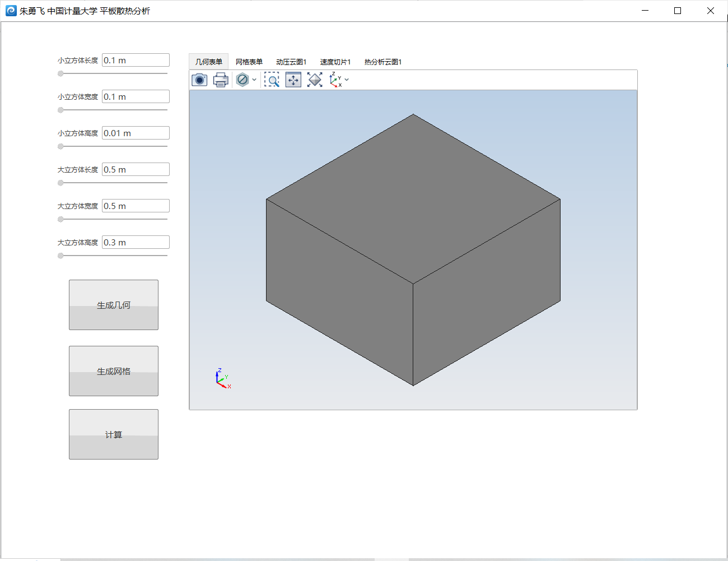This screenshot has height=561, width=728.
Task: Activate the zoom box magnifier tool
Action: [272, 80]
